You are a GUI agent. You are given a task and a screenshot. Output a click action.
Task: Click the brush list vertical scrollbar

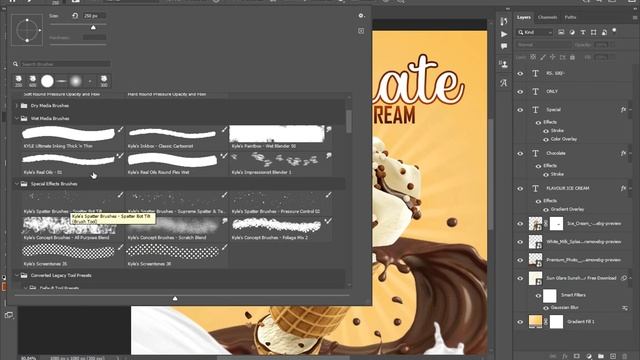[349, 121]
